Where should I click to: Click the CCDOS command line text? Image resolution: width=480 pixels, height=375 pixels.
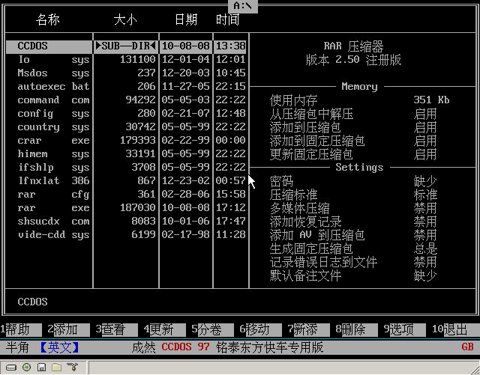(x=33, y=302)
